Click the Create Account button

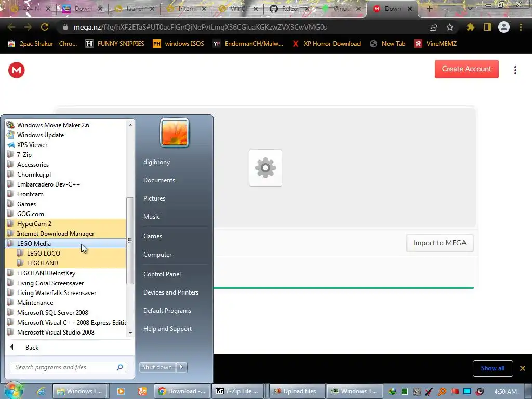pyautogui.click(x=467, y=69)
